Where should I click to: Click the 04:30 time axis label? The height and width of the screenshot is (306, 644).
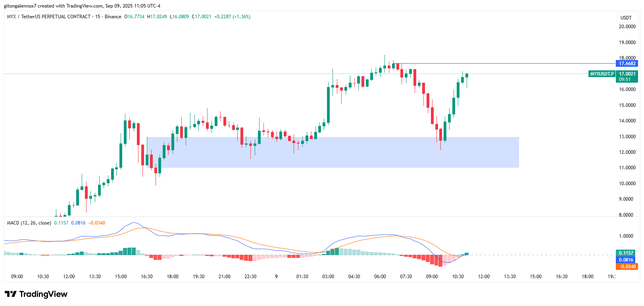point(354,277)
